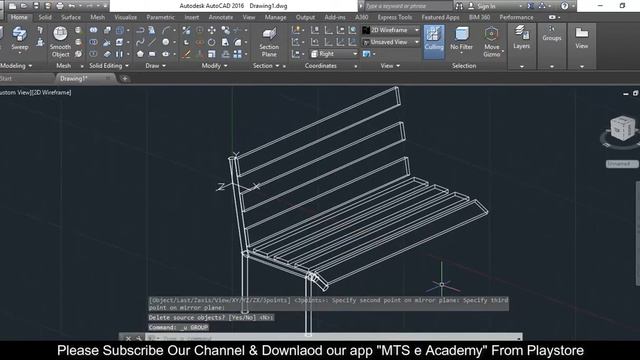
Task: Open command line customization wrench
Action: click(139, 338)
